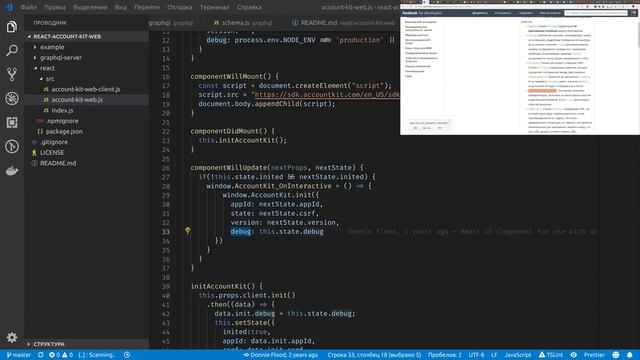Click the Строка 33 cursor position indicator
This screenshot has width=640, height=360.
[374, 355]
